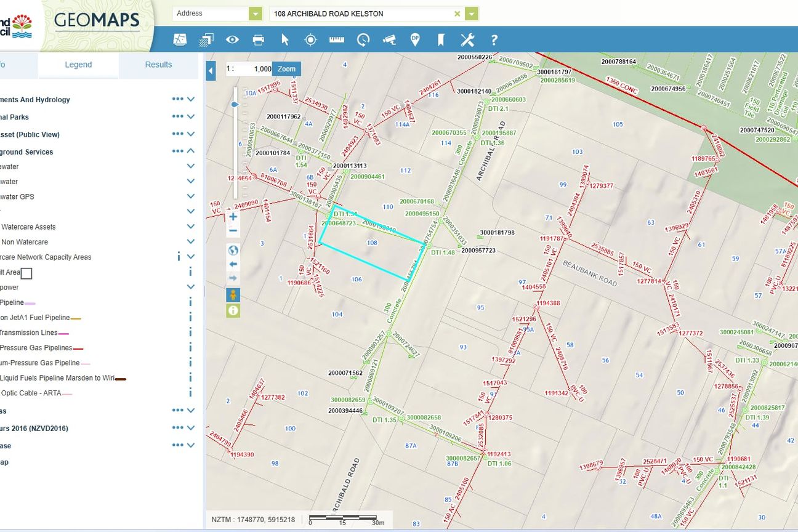Switch to the Results tab
The height and width of the screenshot is (532, 798).
point(158,65)
